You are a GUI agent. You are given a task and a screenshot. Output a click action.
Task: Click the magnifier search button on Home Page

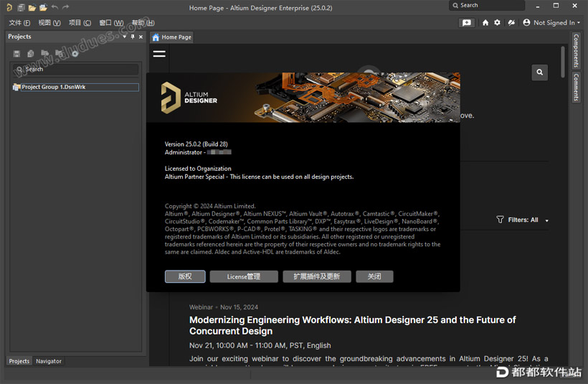pos(540,72)
